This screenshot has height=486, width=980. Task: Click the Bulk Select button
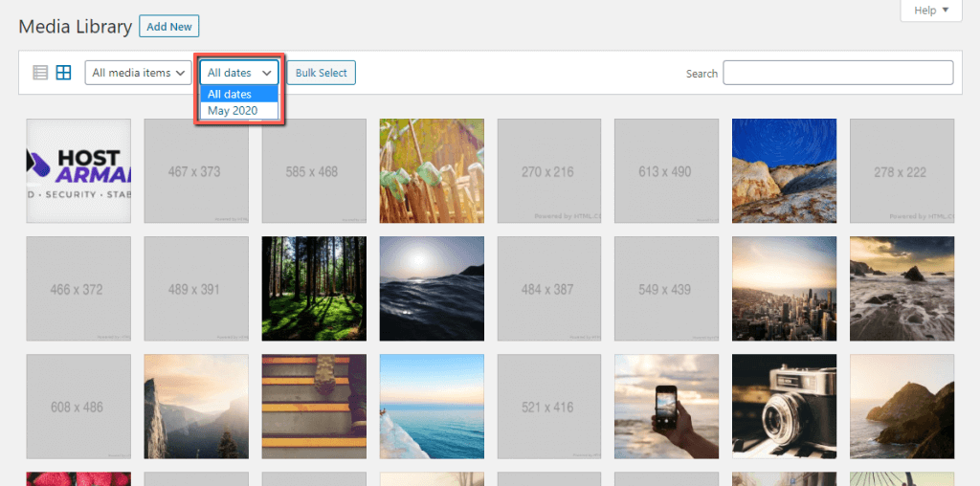322,73
